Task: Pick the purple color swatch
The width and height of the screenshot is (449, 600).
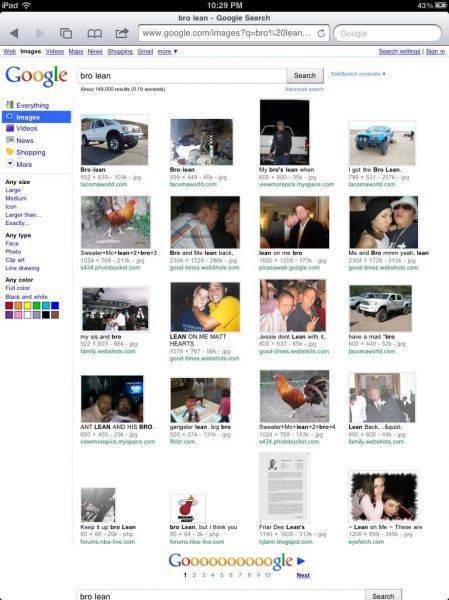Action: (9, 315)
